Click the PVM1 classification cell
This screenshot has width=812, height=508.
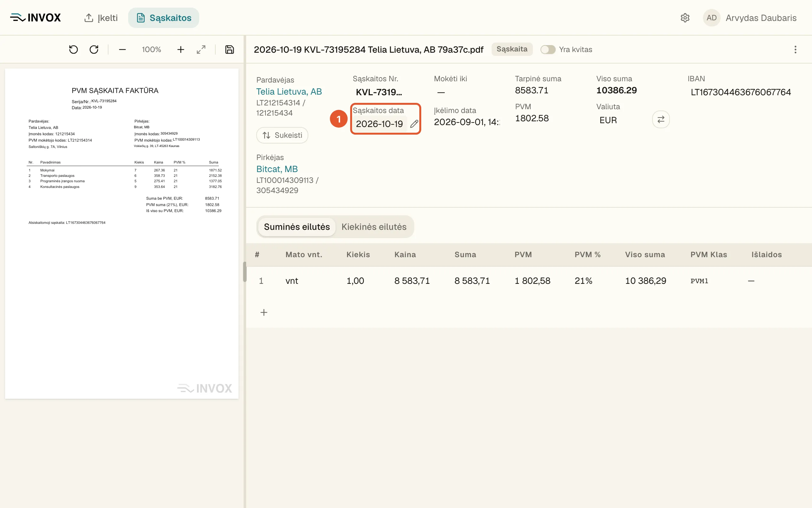699,281
